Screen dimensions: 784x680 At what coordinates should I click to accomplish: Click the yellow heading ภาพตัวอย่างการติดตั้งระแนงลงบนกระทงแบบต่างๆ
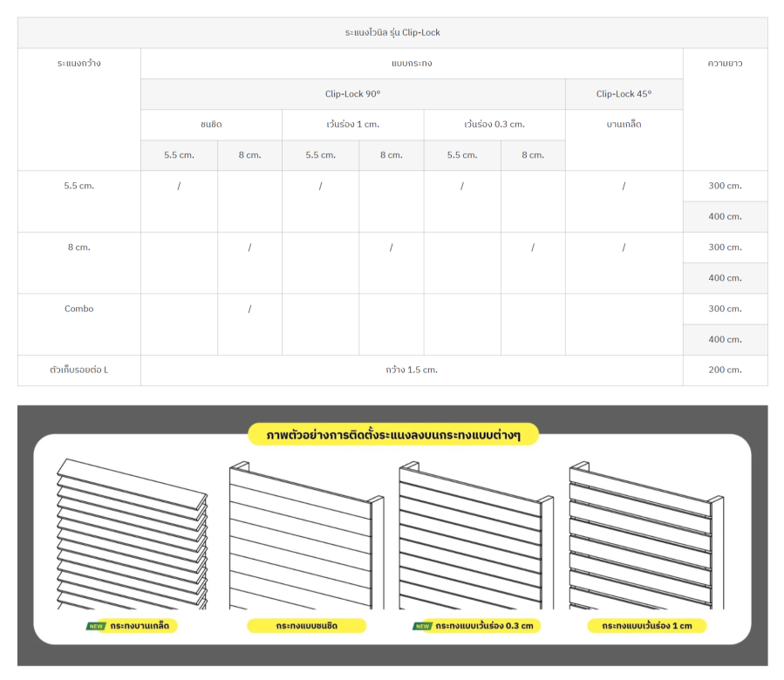click(393, 434)
